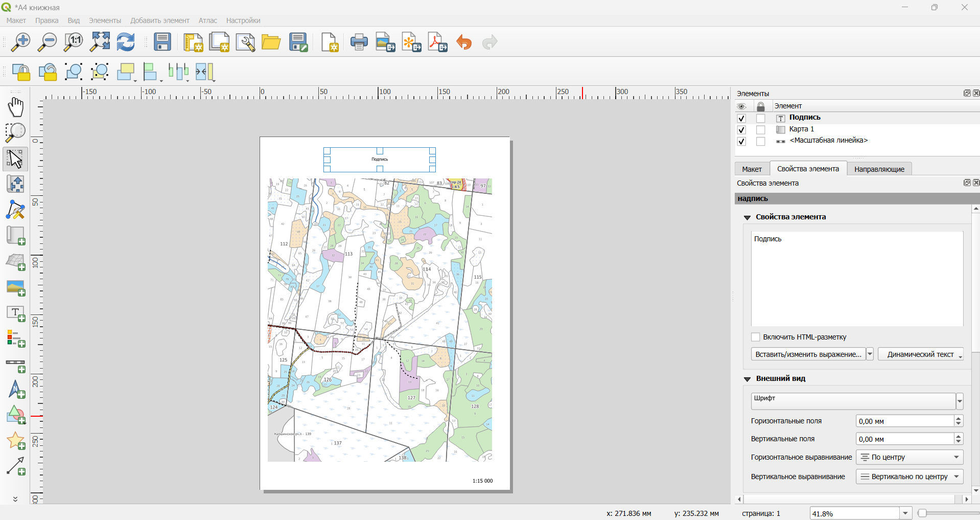This screenshot has height=520, width=980.
Task: Select the Add Scale Bar tool
Action: click(16, 365)
